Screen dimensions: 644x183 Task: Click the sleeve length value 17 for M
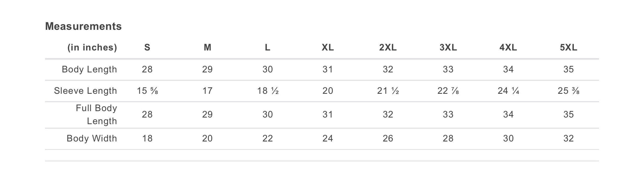pos(207,91)
